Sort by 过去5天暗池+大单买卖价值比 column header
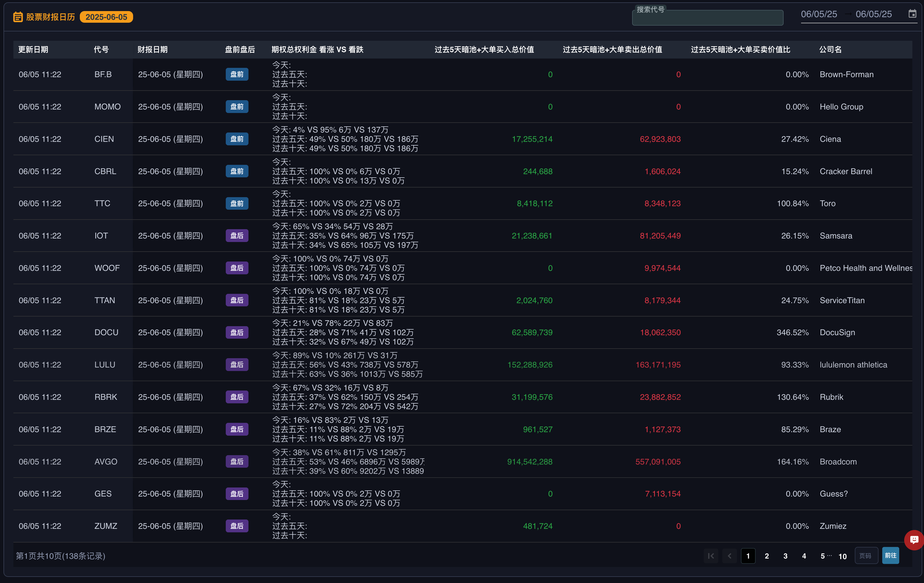The width and height of the screenshot is (924, 583). [740, 50]
